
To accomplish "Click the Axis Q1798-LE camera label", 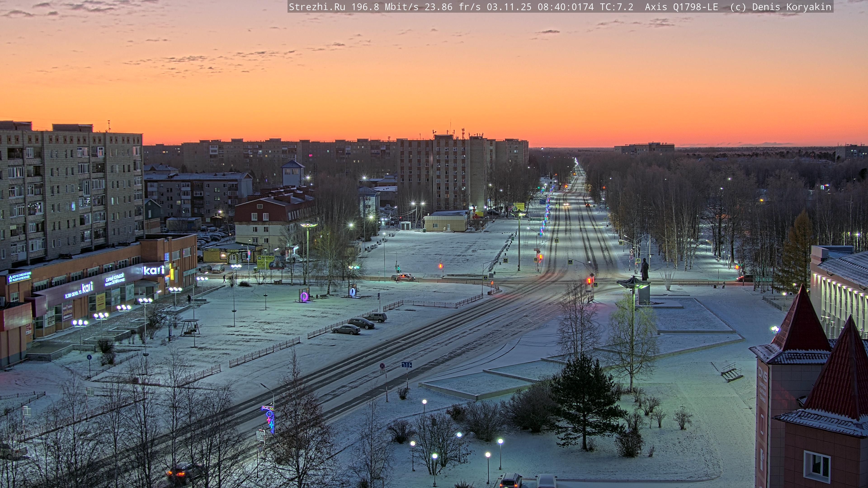I will click(x=681, y=7).
